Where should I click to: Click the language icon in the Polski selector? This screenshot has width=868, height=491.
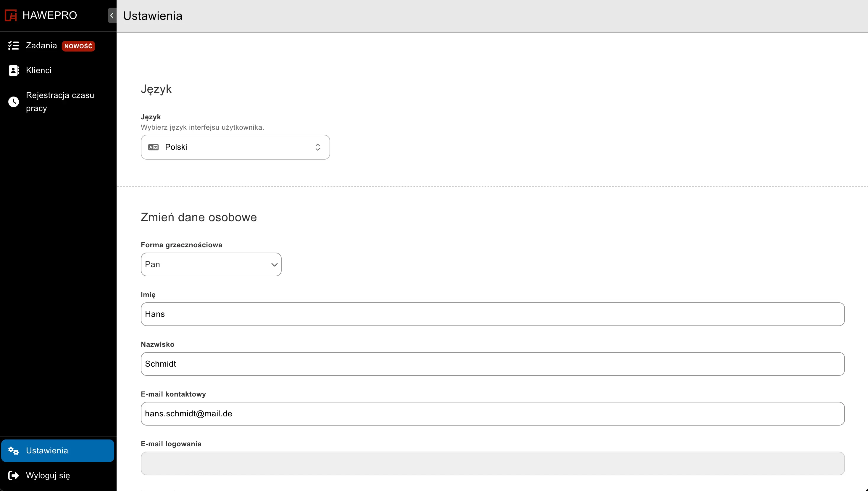pos(153,147)
